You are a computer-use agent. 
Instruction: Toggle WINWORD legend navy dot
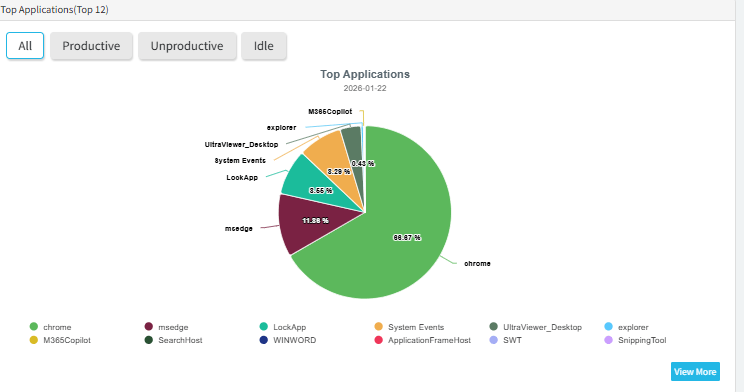tap(264, 340)
